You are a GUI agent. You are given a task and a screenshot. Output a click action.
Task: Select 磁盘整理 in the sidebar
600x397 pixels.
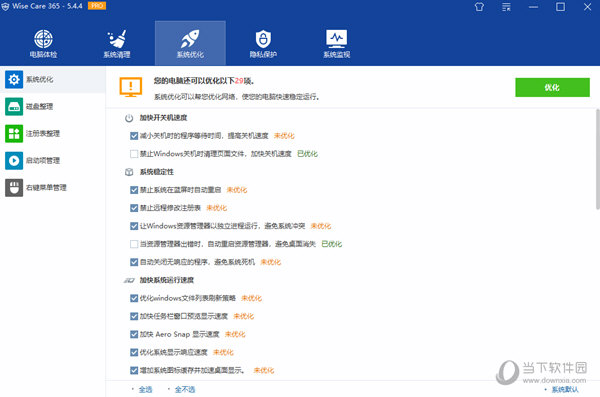pyautogui.click(x=39, y=106)
